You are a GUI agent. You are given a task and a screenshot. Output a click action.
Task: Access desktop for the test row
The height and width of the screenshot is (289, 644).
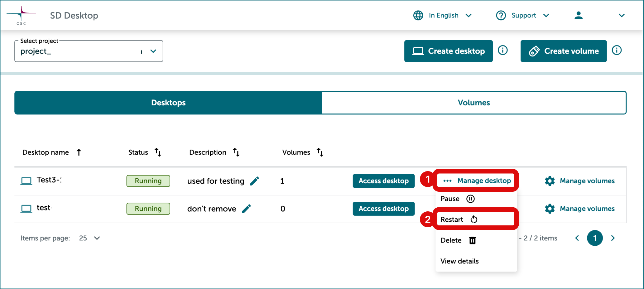(x=383, y=209)
